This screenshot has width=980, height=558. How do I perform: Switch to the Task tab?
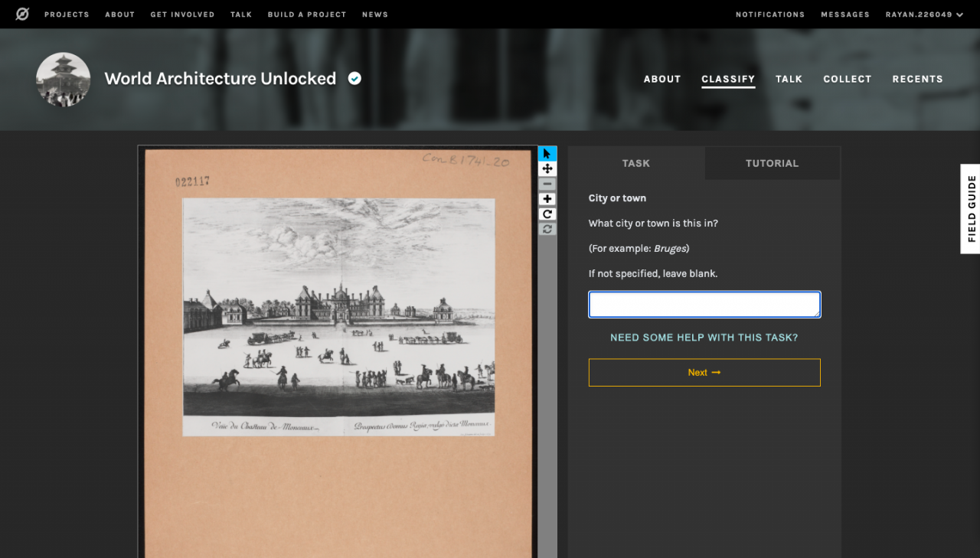pyautogui.click(x=636, y=163)
